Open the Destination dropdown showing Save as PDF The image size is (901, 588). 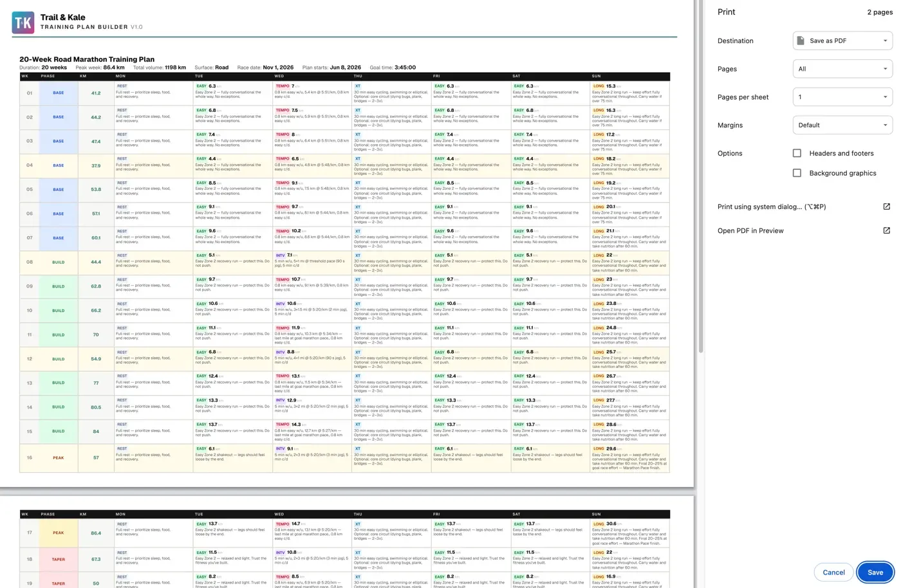[x=842, y=41]
